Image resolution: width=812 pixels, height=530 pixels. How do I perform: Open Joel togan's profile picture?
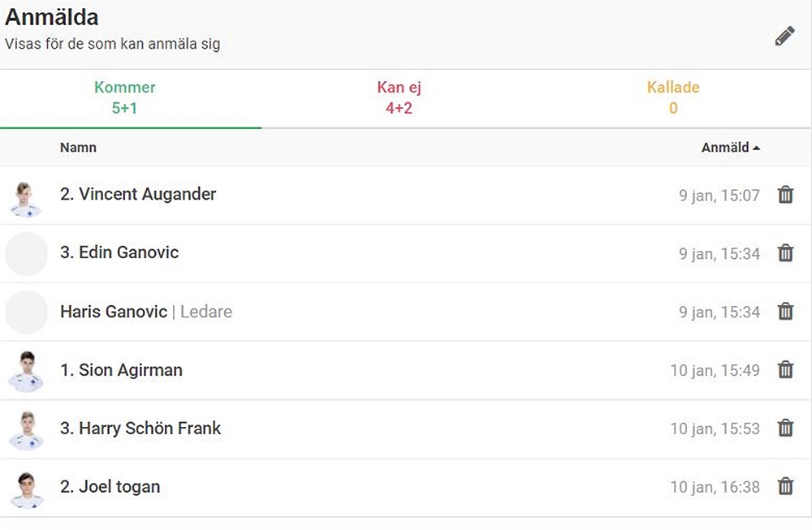(x=26, y=489)
